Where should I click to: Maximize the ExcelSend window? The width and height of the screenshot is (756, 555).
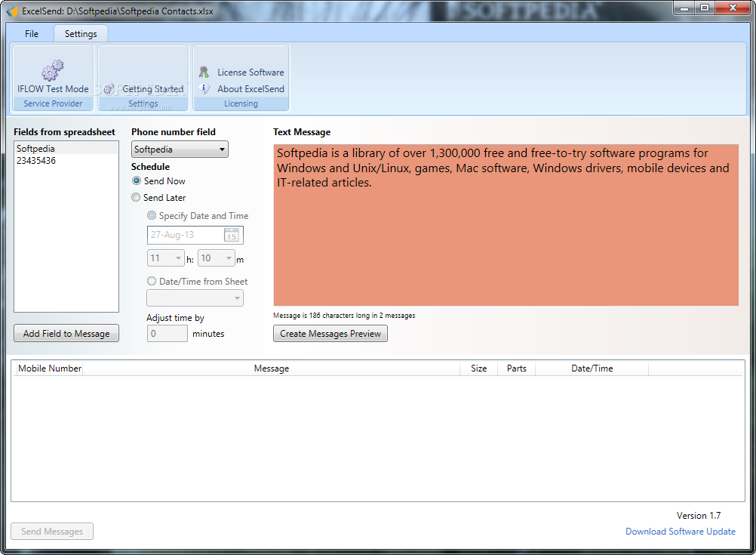tap(705, 8)
